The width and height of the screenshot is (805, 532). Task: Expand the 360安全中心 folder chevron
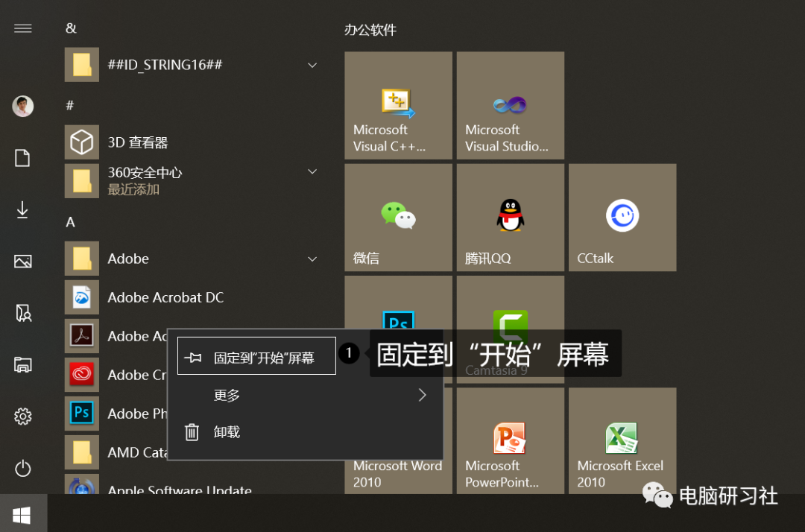point(312,171)
